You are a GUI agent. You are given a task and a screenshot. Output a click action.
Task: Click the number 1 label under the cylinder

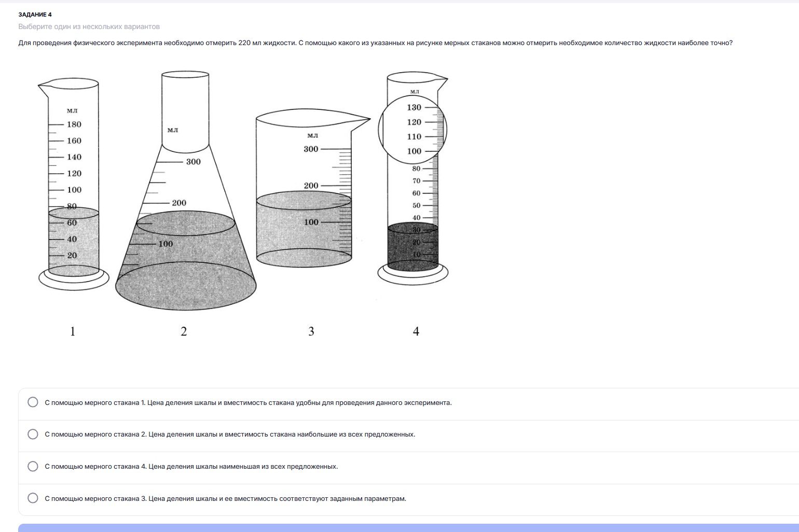click(73, 331)
